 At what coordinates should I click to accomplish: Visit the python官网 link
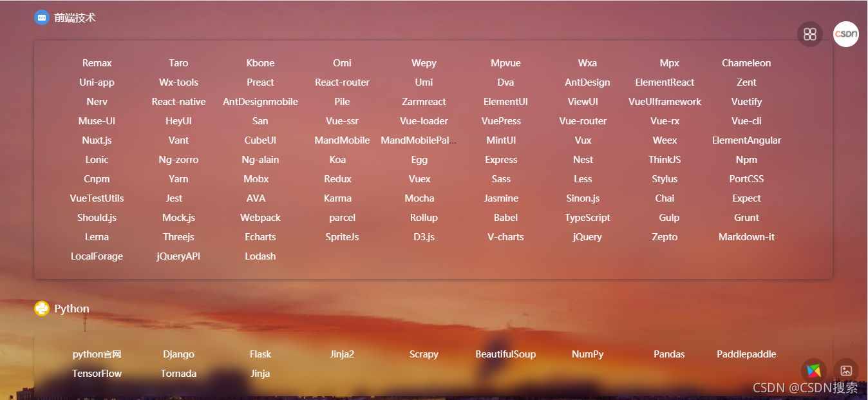tap(97, 354)
